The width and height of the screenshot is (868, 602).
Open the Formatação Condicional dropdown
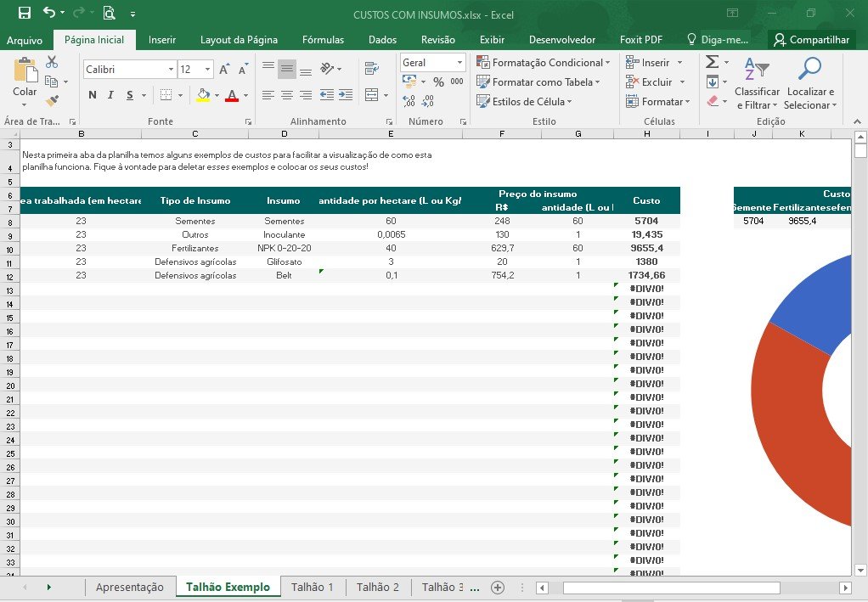coord(544,63)
